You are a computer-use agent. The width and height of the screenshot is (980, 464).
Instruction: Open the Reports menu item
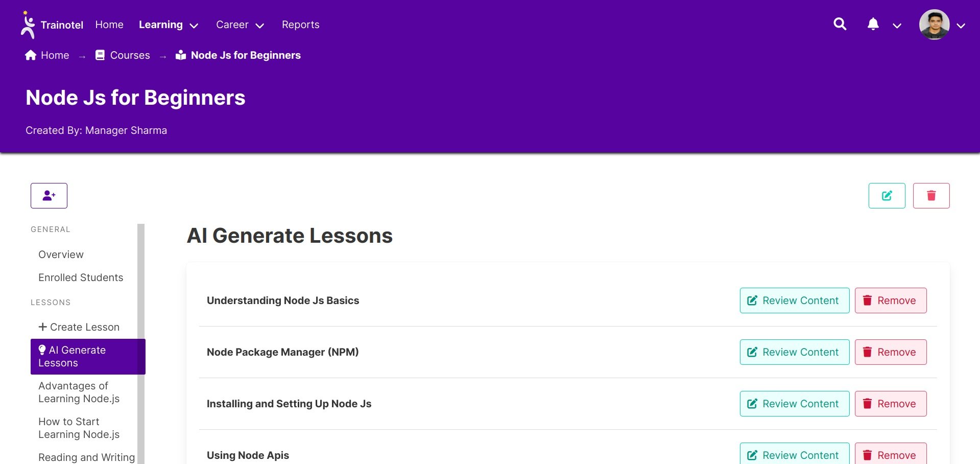[x=300, y=25]
